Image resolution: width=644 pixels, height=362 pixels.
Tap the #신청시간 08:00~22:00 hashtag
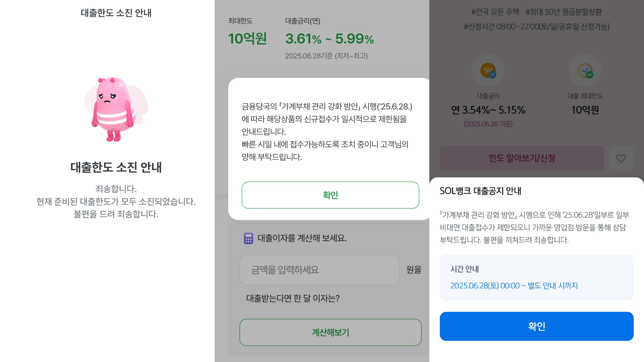coord(536,26)
